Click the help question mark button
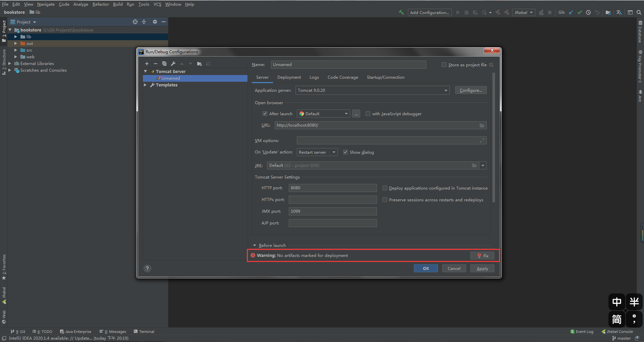644x342 pixels. 147,268
